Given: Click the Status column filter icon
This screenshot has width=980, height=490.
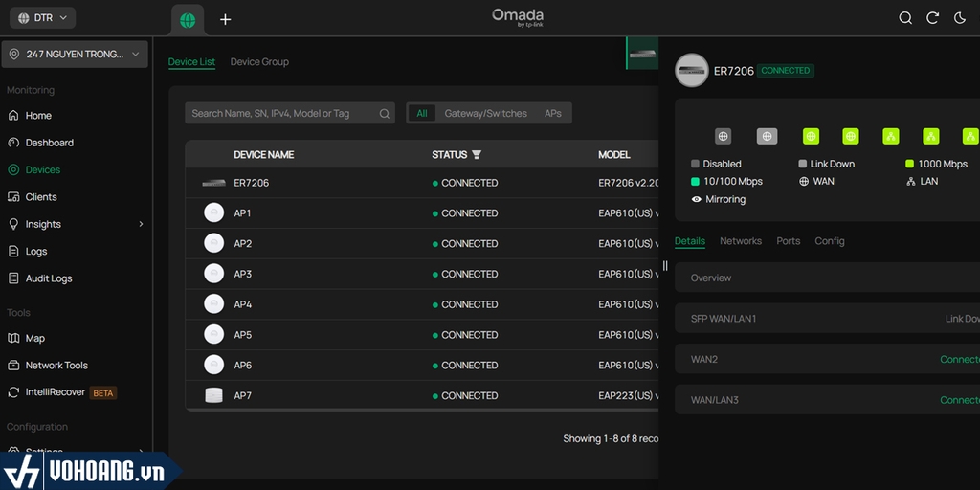Looking at the screenshot, I should point(477,155).
